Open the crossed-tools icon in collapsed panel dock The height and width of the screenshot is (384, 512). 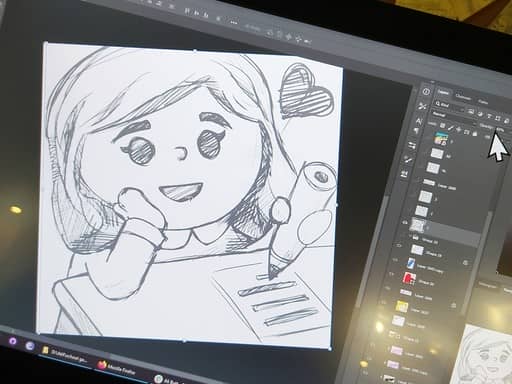[x=423, y=107]
